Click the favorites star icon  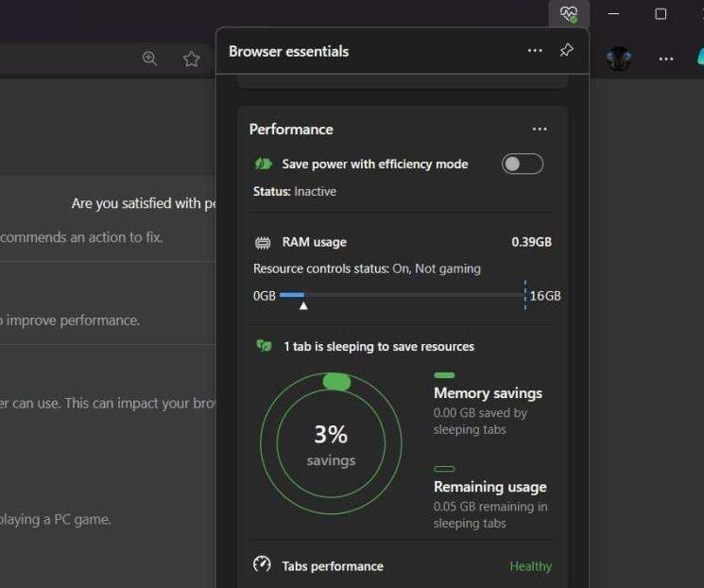tap(191, 59)
